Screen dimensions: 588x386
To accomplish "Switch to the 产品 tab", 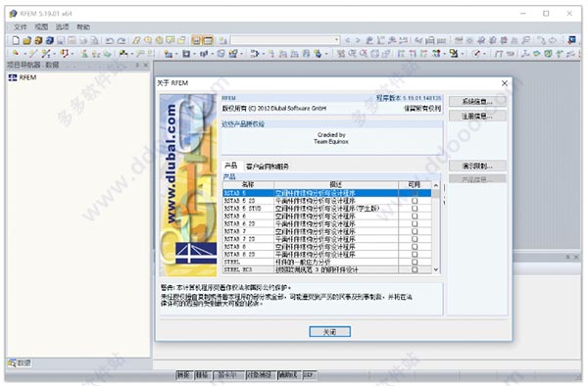I will [x=231, y=166].
